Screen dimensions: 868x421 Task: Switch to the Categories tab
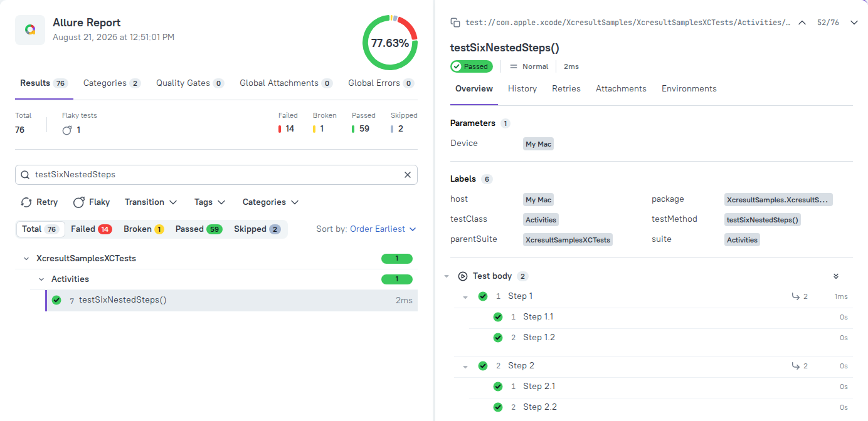tap(112, 83)
